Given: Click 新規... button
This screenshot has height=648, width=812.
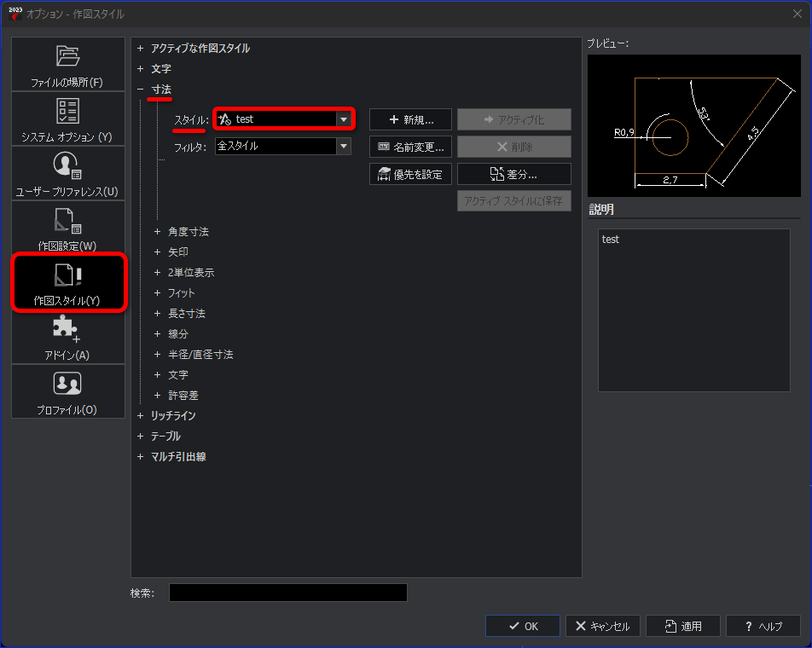Looking at the screenshot, I should 410,119.
